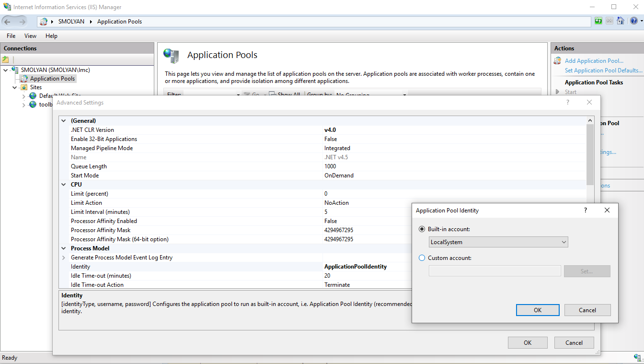Click the forward navigation arrow
The height and width of the screenshot is (364, 644).
click(x=23, y=22)
